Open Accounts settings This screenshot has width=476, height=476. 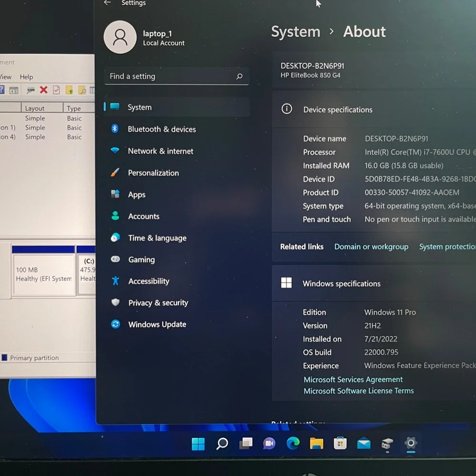[177, 216]
